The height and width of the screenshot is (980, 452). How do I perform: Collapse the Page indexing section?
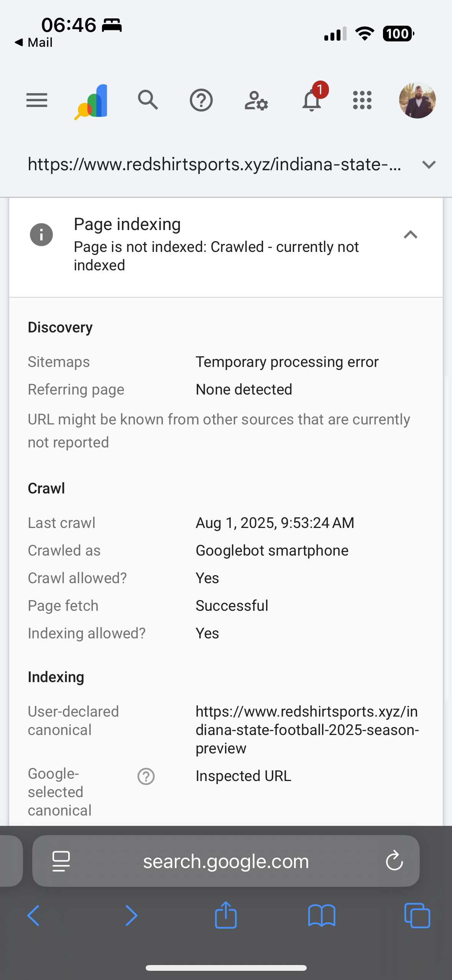pyautogui.click(x=410, y=235)
